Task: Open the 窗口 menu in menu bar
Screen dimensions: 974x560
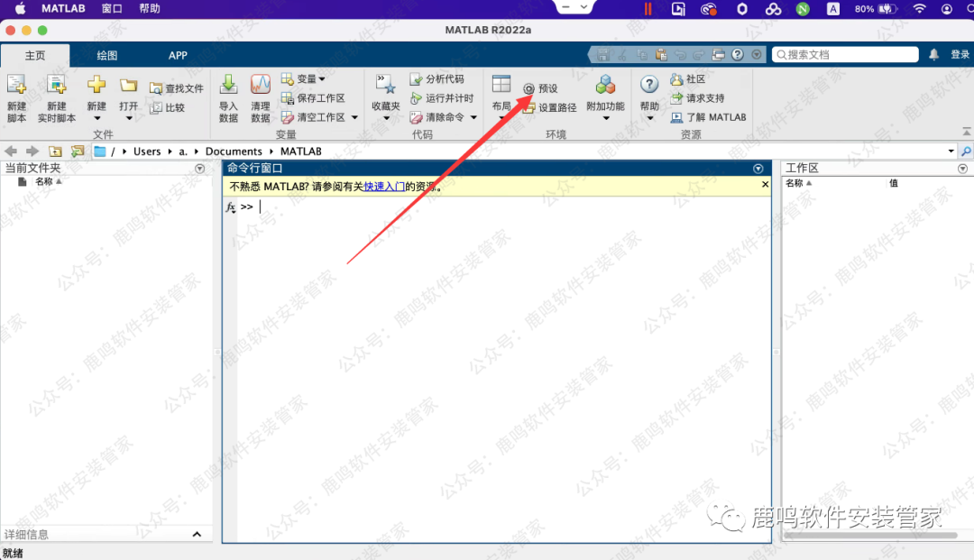Action: (x=112, y=9)
